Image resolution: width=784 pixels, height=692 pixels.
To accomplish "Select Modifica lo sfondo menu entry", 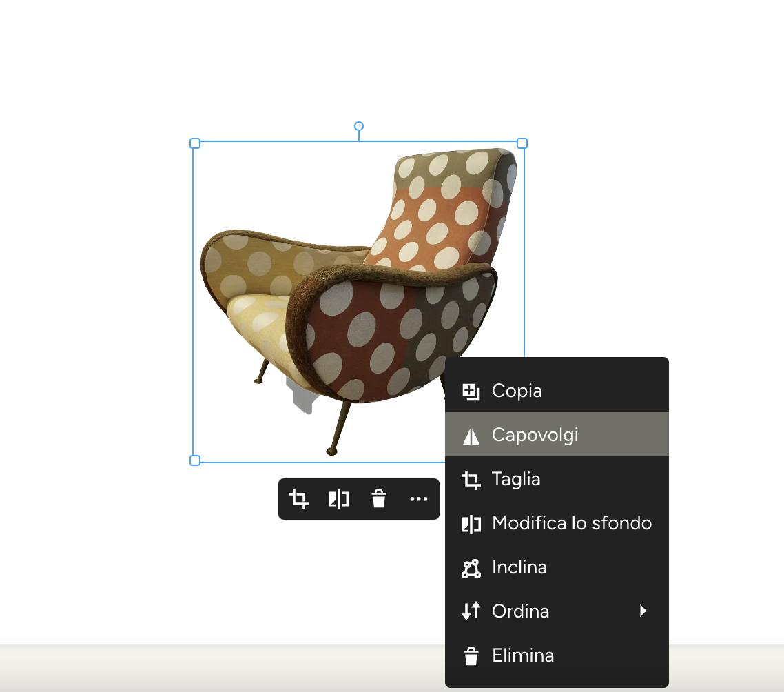I will tap(557, 523).
